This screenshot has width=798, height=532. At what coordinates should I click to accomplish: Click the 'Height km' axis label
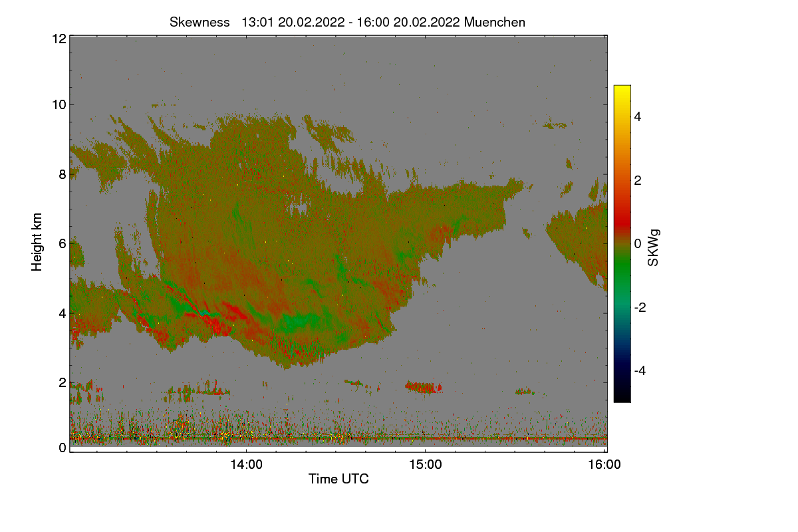[x=37, y=242]
